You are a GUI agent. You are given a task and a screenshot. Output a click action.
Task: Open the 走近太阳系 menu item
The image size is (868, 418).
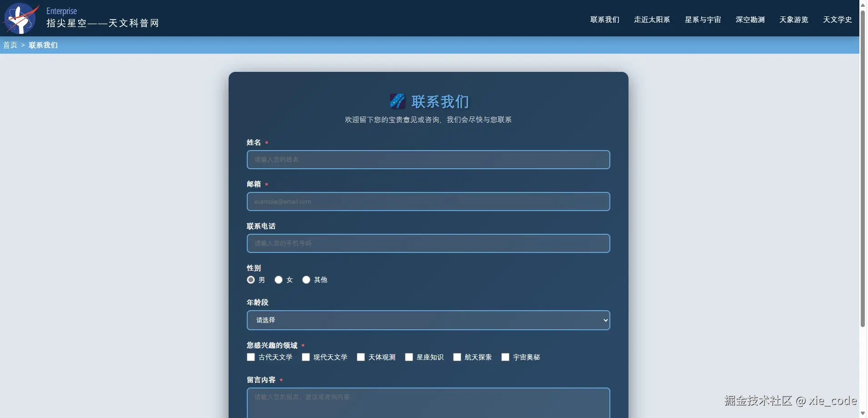[653, 20]
